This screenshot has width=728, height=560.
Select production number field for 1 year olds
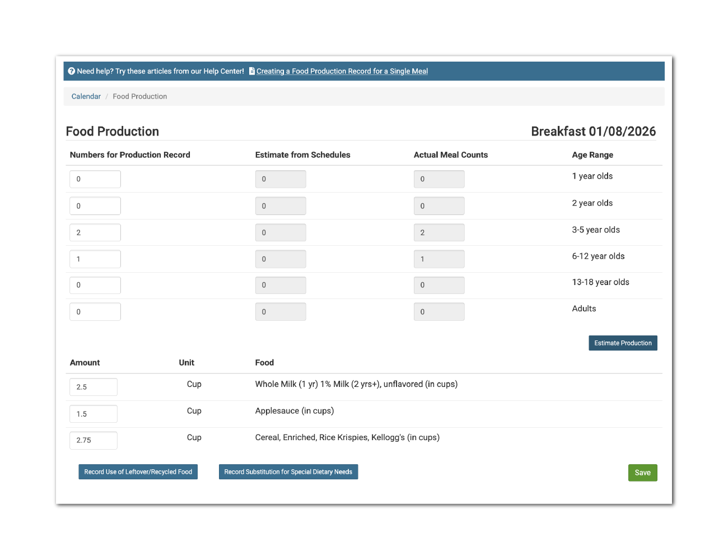(x=95, y=179)
